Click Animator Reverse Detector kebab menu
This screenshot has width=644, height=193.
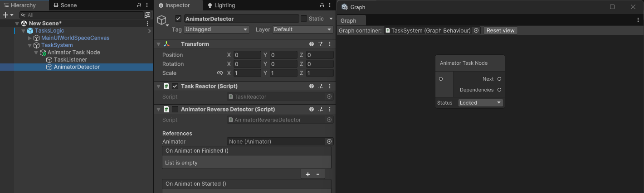(x=330, y=109)
